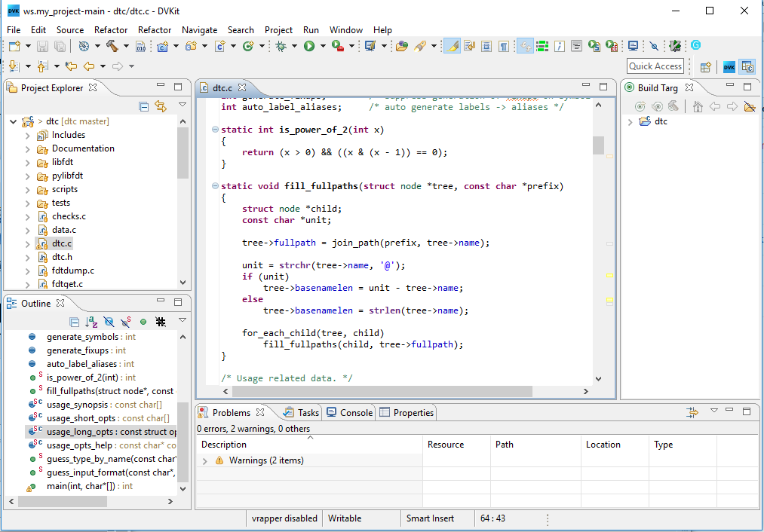
Task: Toggle Hide Inactive Elements hash icon
Action: point(161,321)
